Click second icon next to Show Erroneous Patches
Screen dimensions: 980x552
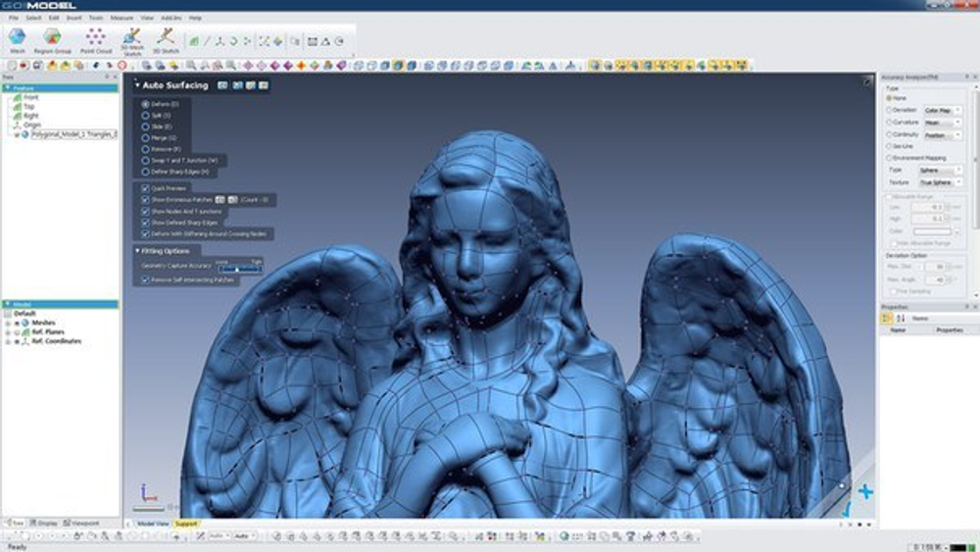coord(232,199)
